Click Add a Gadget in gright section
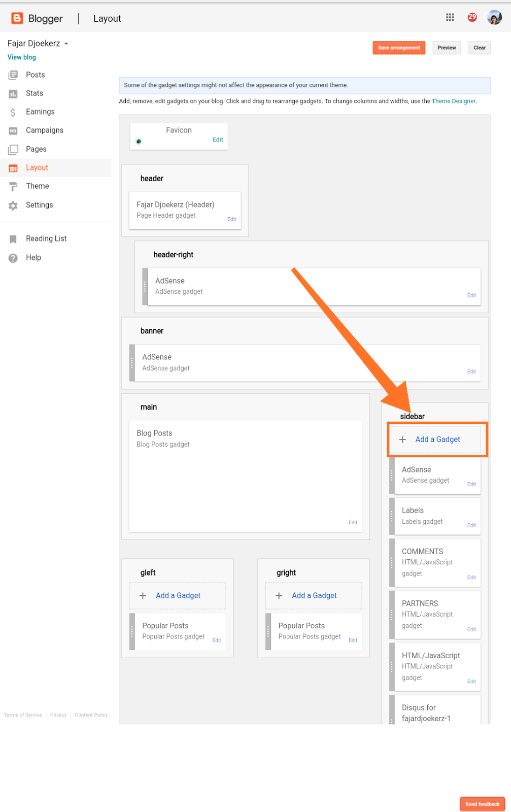511x812 pixels. 314,596
